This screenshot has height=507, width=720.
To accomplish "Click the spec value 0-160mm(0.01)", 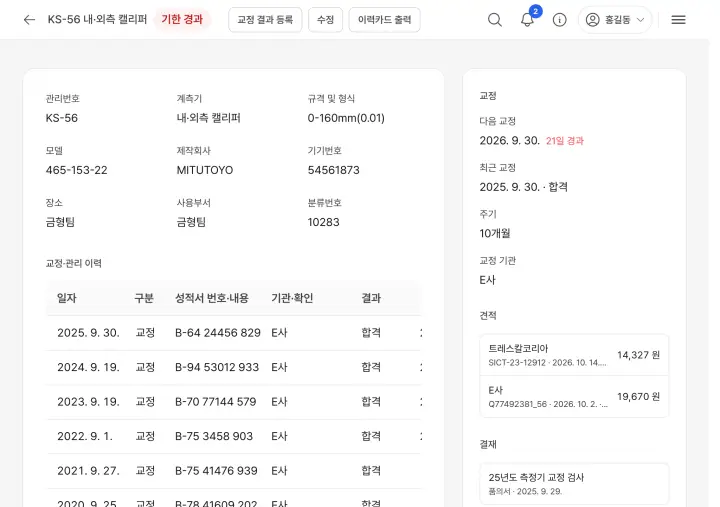I will (x=346, y=118).
